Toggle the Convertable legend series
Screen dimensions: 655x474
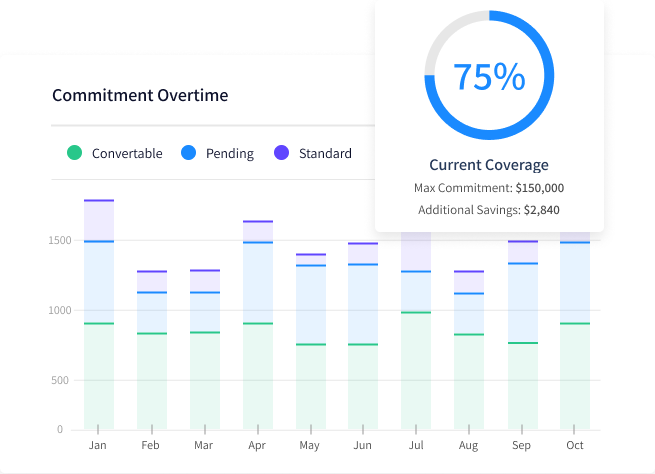tap(114, 153)
